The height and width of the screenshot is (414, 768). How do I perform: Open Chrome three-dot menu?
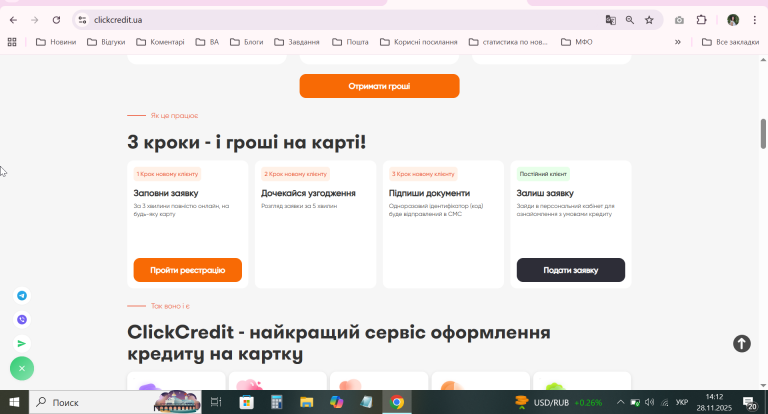click(755, 20)
